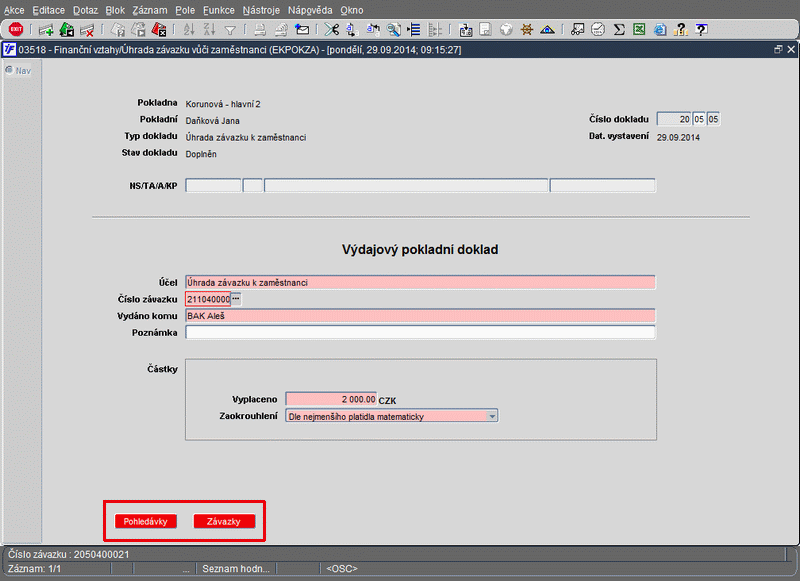This screenshot has height=581, width=800.
Task: Click the sort descending Z-A icon
Action: click(x=209, y=30)
